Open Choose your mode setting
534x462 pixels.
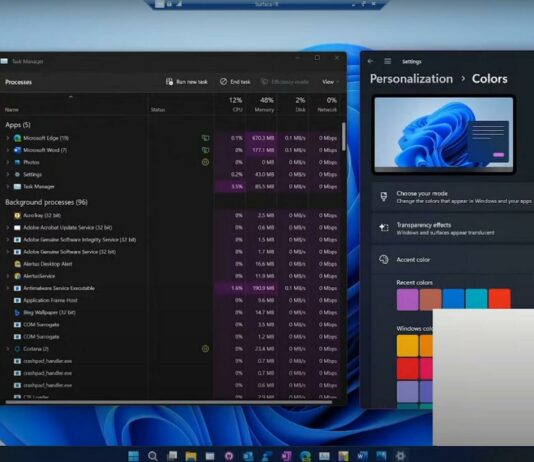coord(453,197)
